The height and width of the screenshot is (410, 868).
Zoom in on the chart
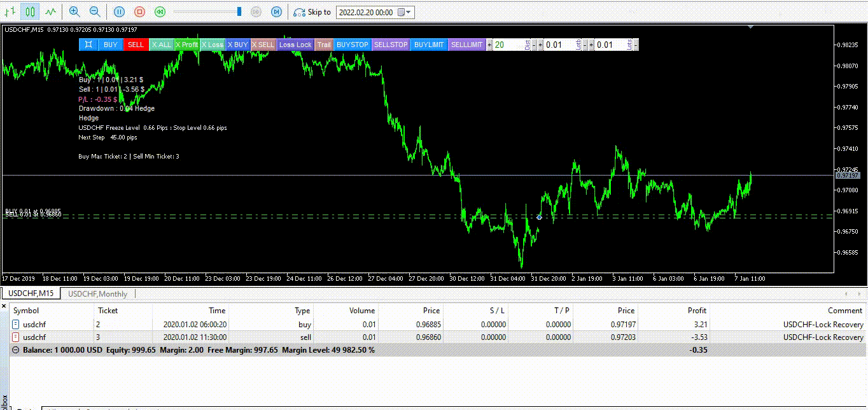click(74, 11)
